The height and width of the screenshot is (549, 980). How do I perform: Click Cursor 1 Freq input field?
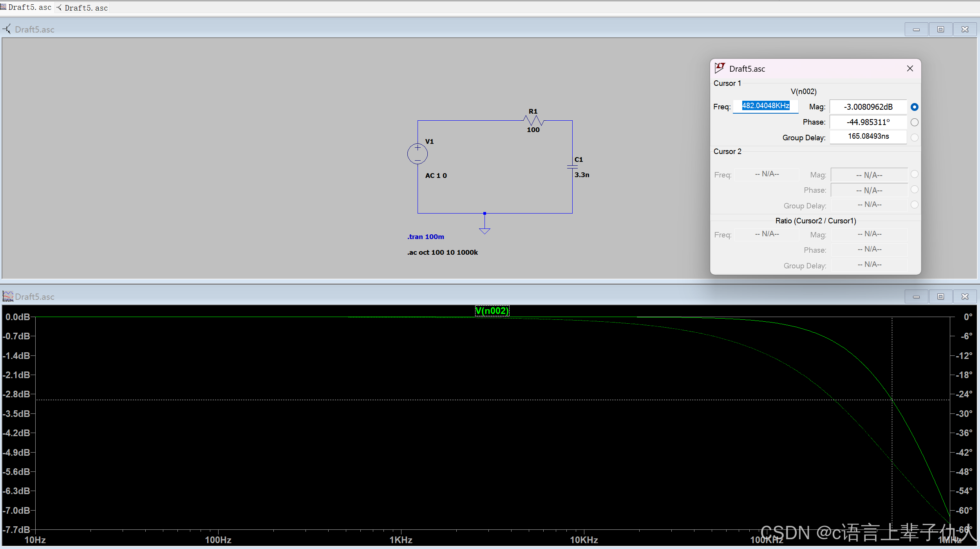tap(765, 106)
